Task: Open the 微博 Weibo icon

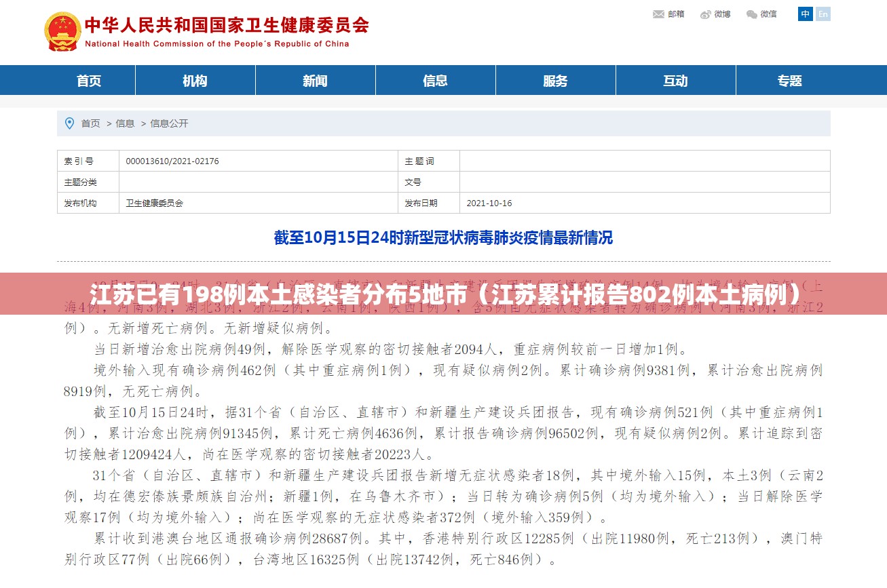Action: [706, 14]
